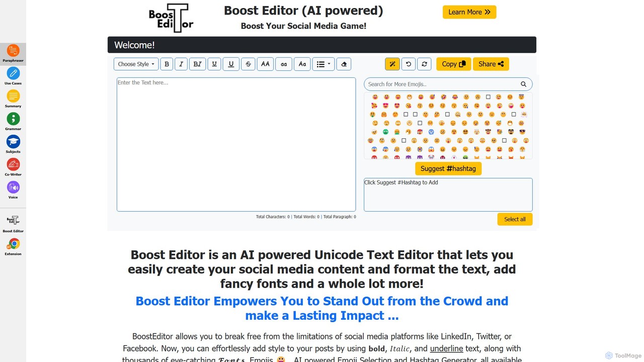The width and height of the screenshot is (644, 362).
Task: Insert the green nauseated face emoji
Action: click(386, 132)
